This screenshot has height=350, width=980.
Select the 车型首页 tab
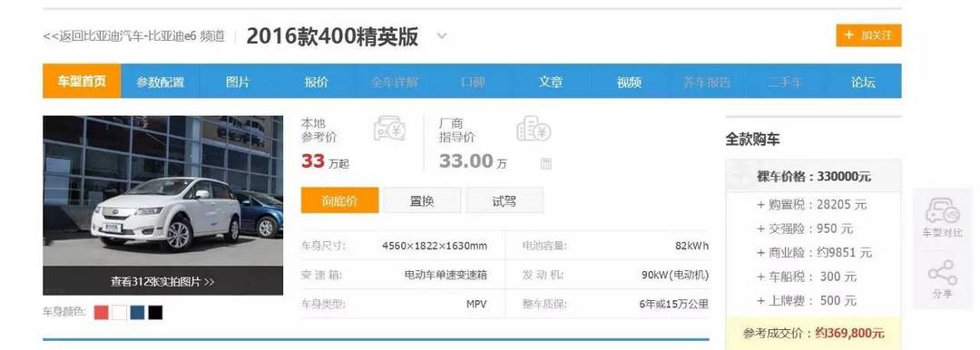pyautogui.click(x=82, y=82)
